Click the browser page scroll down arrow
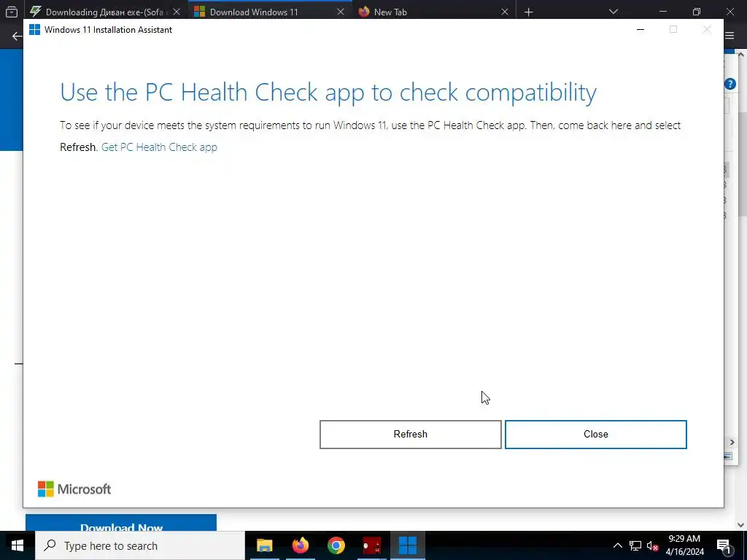The image size is (747, 560). click(x=741, y=525)
